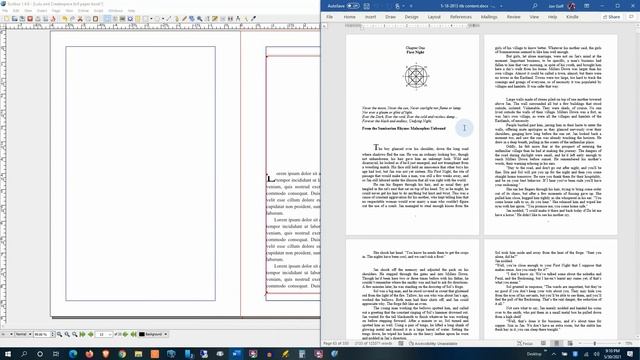Click the Link Text Frames icon in Scribus
Viewport: 640px width, 360px height.
[x=222, y=18]
